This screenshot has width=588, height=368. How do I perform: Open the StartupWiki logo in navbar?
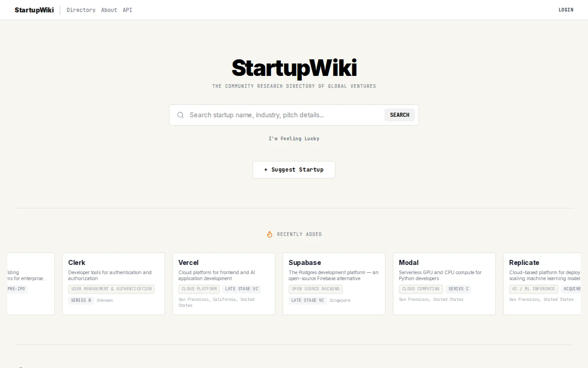[34, 10]
